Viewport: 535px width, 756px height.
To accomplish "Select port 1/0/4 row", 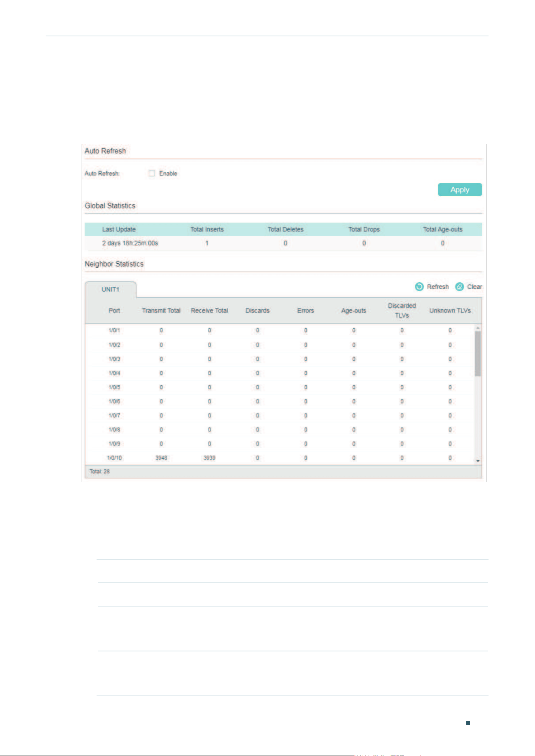I will [x=280, y=373].
